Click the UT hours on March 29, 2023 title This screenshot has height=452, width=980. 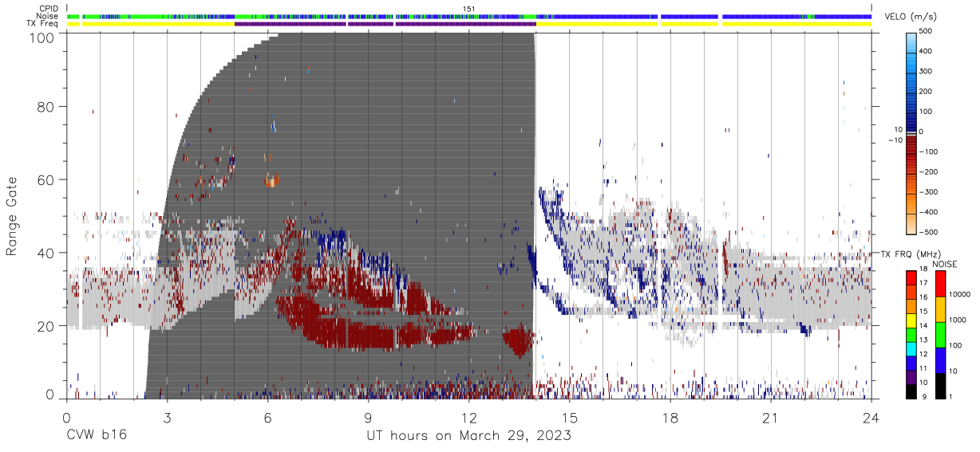click(x=468, y=436)
